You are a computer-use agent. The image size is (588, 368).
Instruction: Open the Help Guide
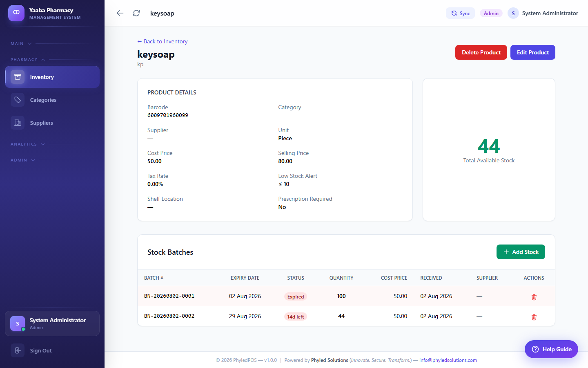pyautogui.click(x=551, y=349)
